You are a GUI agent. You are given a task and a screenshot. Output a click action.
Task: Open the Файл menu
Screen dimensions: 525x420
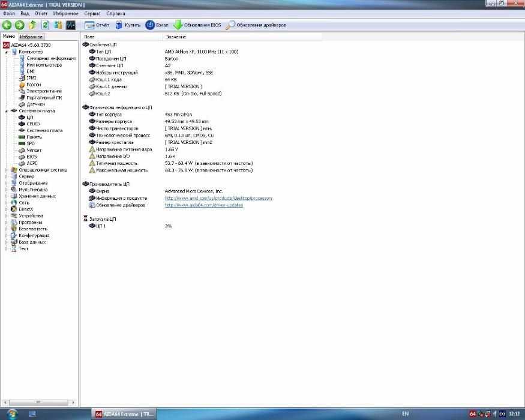tap(9, 13)
